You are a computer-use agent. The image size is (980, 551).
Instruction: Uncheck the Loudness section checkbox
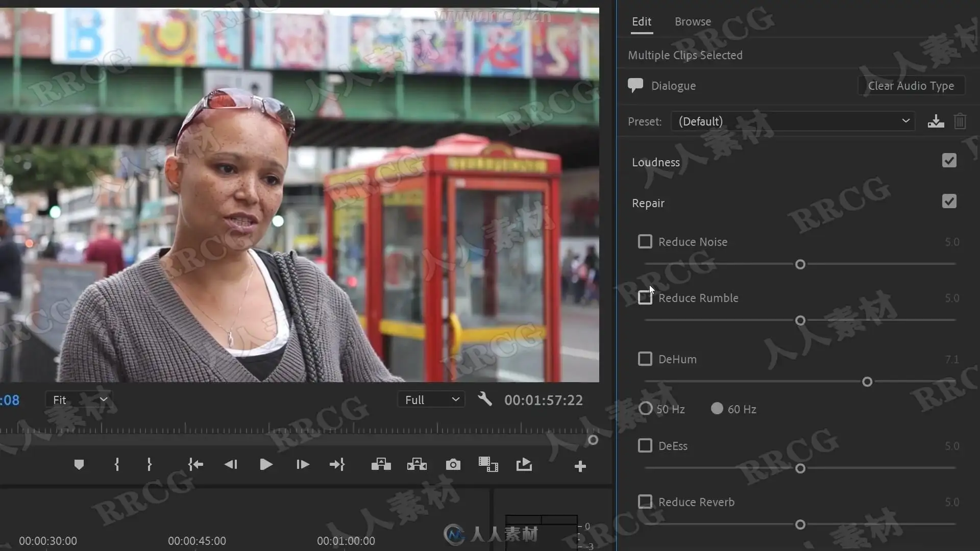click(x=949, y=161)
